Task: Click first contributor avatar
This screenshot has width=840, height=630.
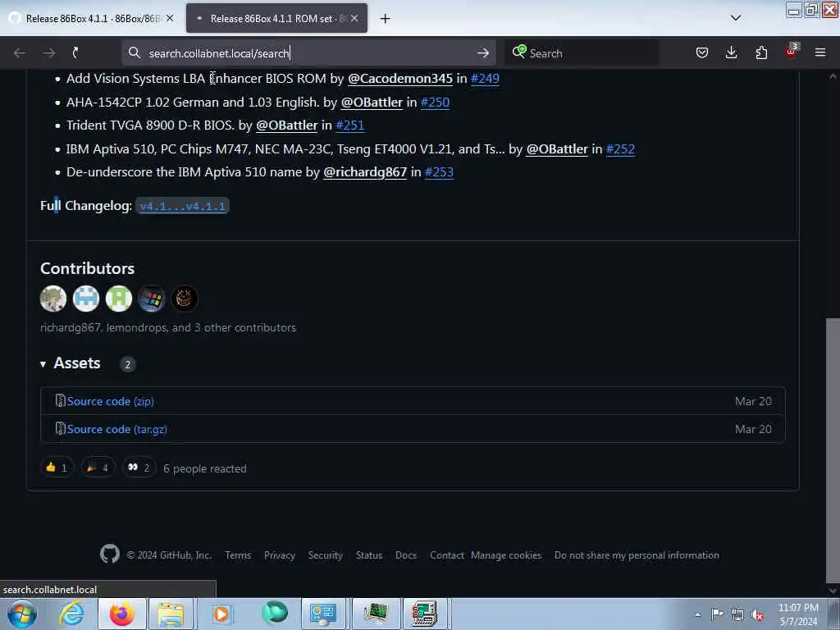Action: pyautogui.click(x=53, y=299)
